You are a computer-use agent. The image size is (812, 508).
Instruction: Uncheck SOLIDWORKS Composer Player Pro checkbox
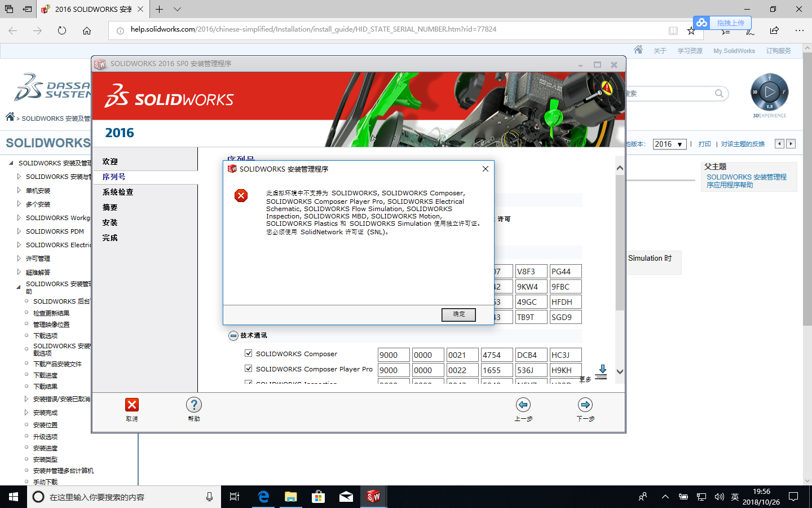coord(248,369)
